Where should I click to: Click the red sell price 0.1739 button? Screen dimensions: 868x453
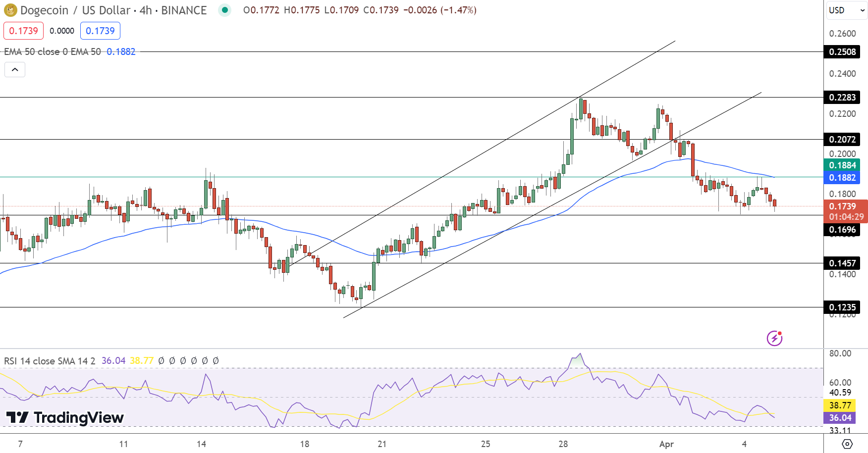pos(23,31)
